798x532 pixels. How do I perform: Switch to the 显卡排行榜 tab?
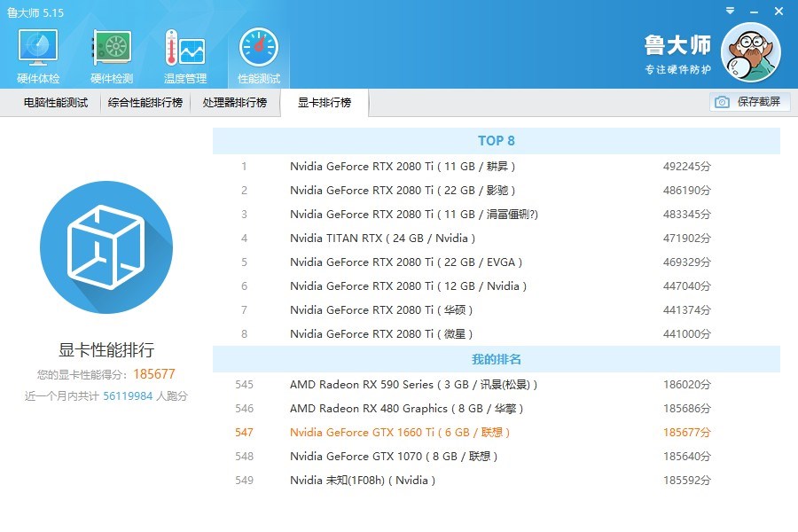click(325, 102)
